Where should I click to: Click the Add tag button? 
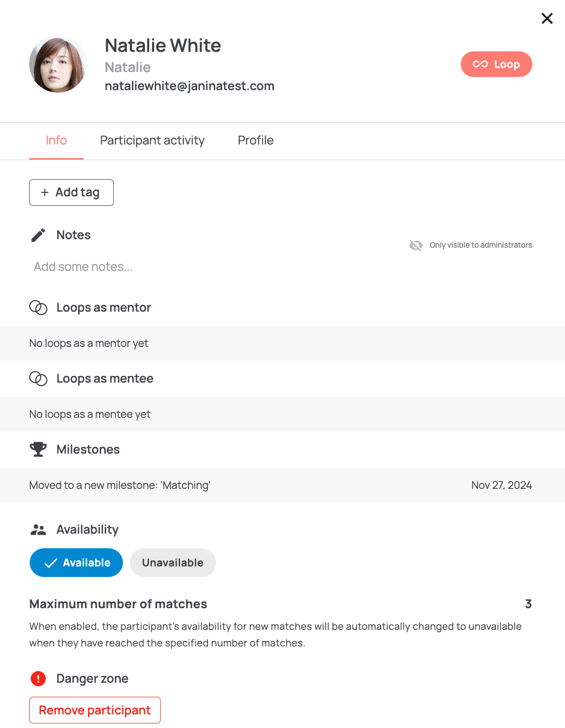click(x=72, y=192)
